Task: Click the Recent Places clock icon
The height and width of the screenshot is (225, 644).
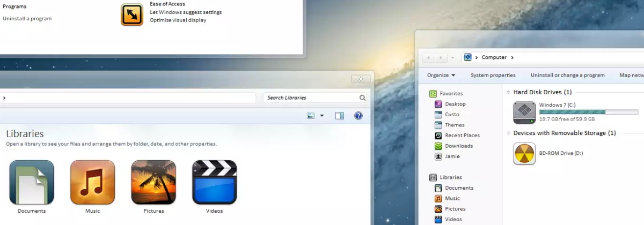Action: coord(438,135)
